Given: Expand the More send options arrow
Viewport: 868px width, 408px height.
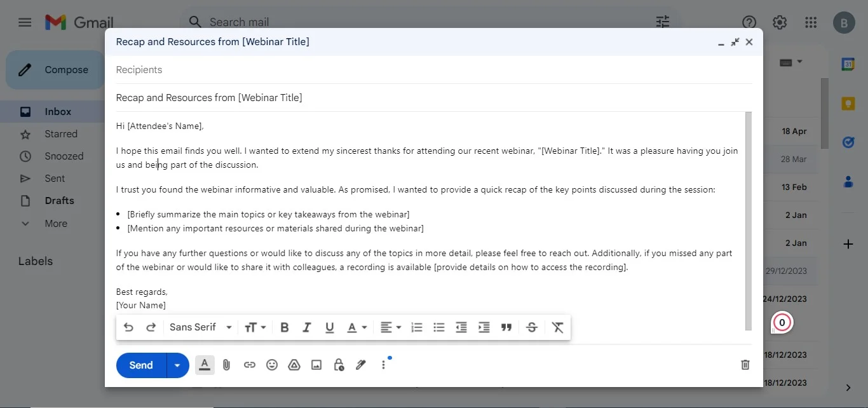Looking at the screenshot, I should (177, 365).
